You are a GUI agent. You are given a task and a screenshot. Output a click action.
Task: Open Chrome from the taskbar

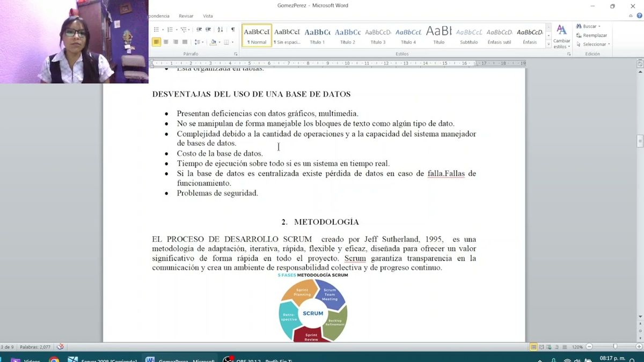pos(54,360)
